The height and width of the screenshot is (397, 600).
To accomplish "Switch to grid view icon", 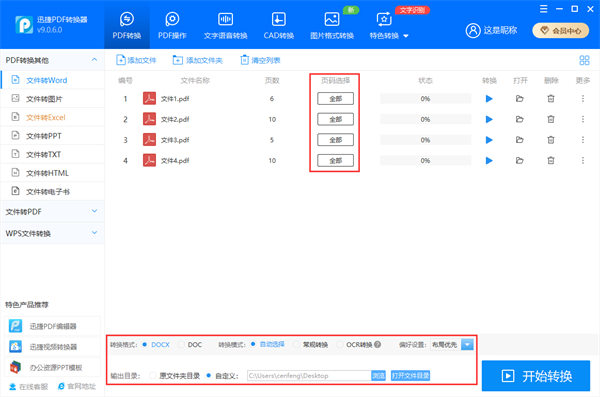I will (584, 60).
